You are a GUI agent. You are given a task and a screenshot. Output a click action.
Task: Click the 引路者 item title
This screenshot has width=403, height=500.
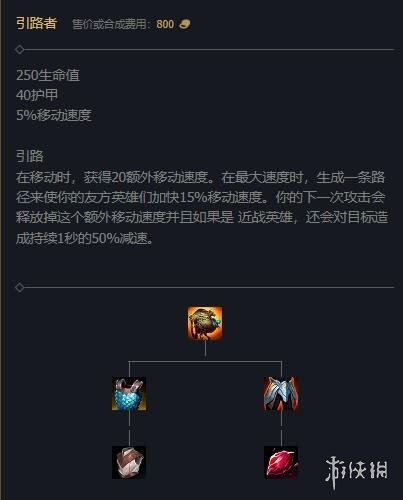[37, 23]
